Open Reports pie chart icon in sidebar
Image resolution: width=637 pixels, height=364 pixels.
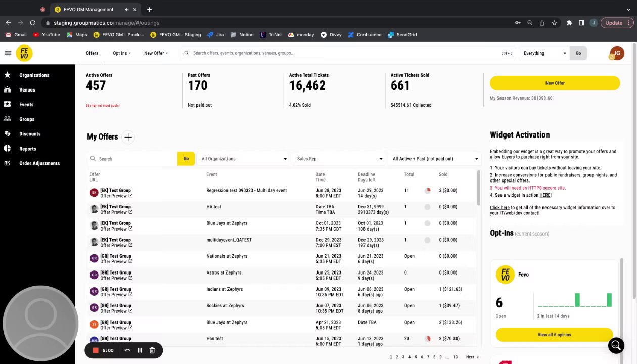[7, 148]
